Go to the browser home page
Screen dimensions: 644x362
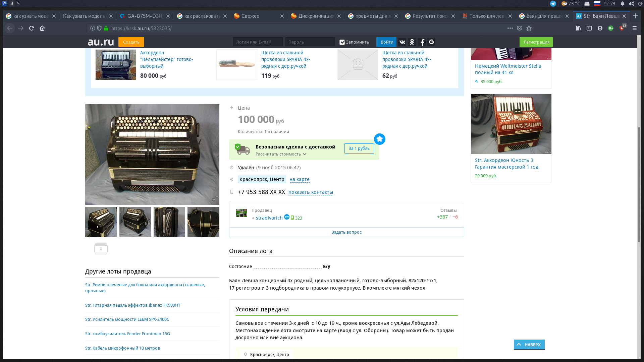[x=42, y=28]
